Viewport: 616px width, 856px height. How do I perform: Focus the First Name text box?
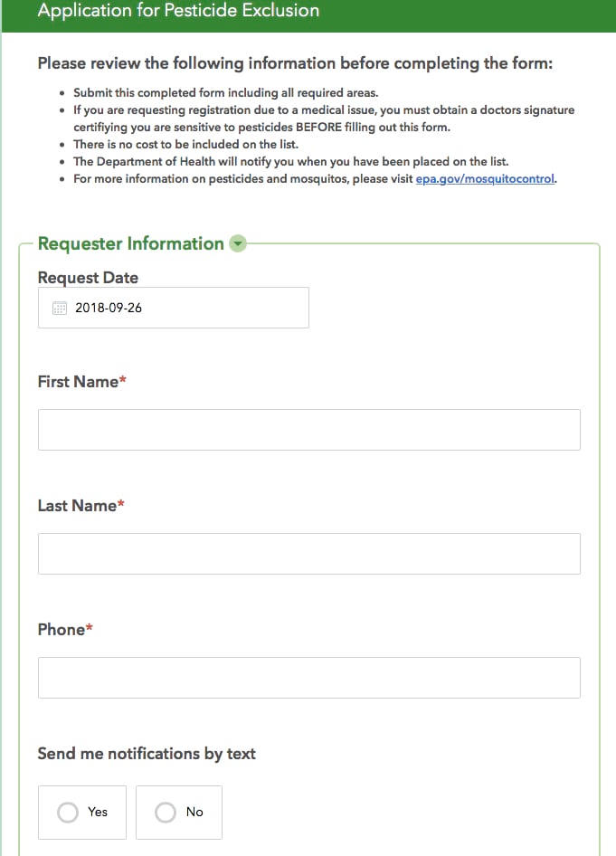[x=308, y=430]
